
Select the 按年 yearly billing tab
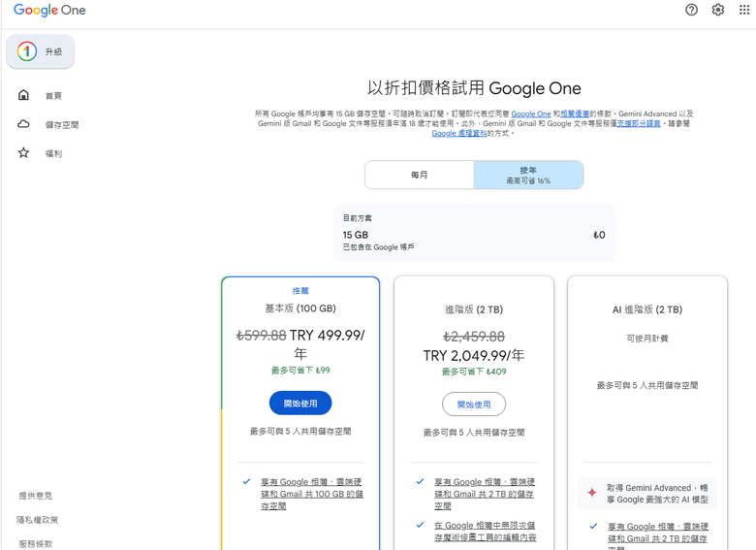[528, 175]
